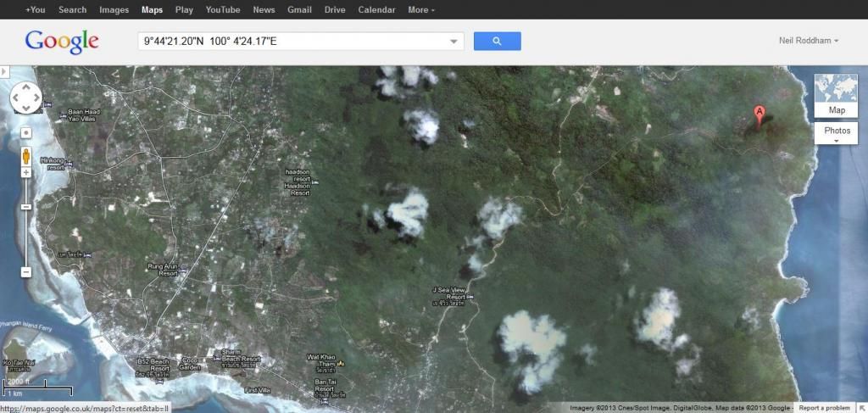
Task: Open Calendar in the top bar
Action: 377,9
